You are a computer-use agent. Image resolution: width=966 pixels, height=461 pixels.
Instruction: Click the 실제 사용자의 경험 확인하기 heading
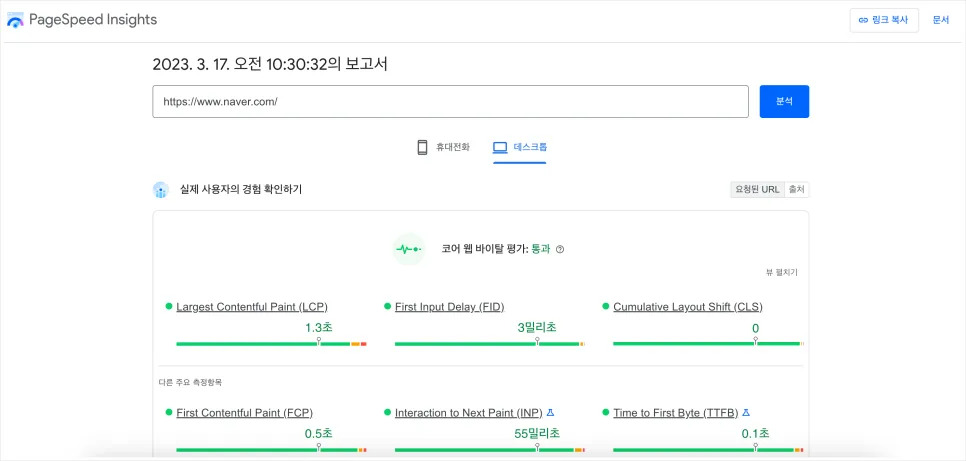click(x=240, y=190)
